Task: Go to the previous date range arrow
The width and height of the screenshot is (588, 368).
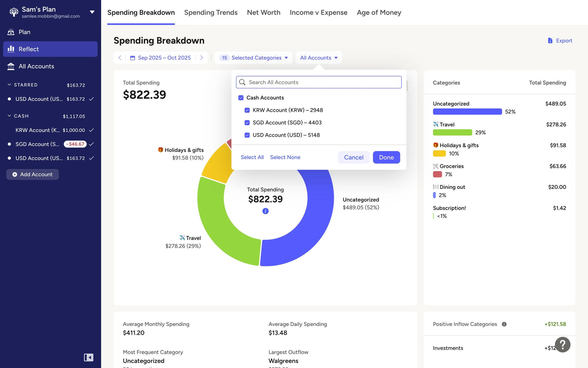Action: tap(120, 58)
